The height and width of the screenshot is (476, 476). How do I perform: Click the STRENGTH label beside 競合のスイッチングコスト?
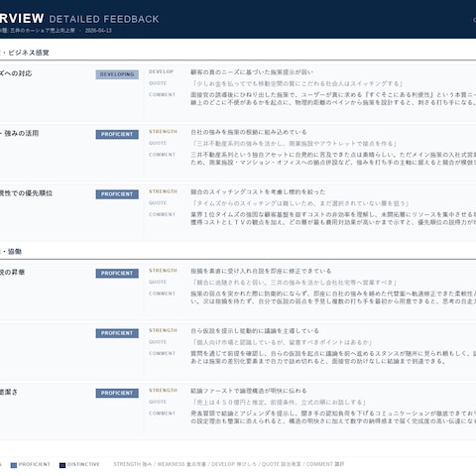point(163,191)
